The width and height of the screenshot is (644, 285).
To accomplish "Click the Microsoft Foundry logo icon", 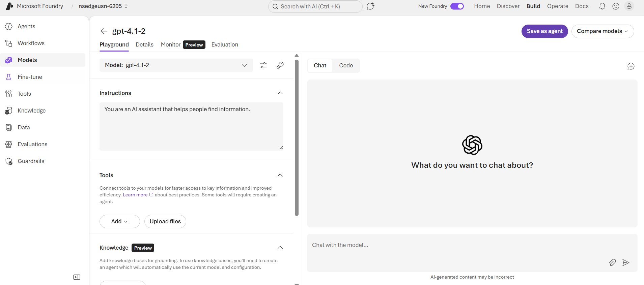I will [x=9, y=6].
